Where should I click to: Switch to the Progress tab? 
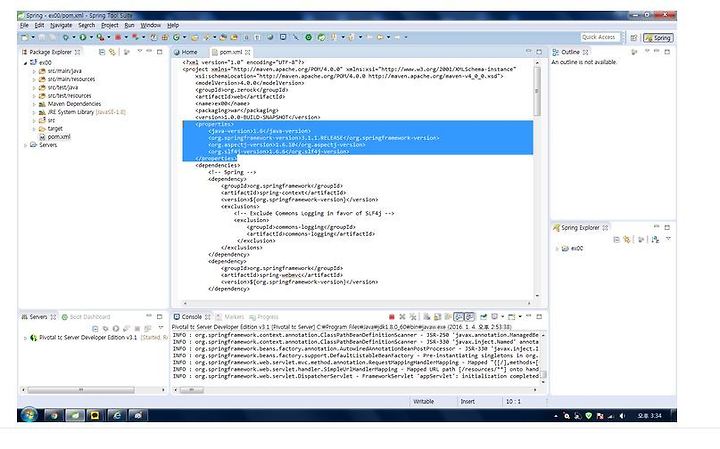(x=264, y=317)
